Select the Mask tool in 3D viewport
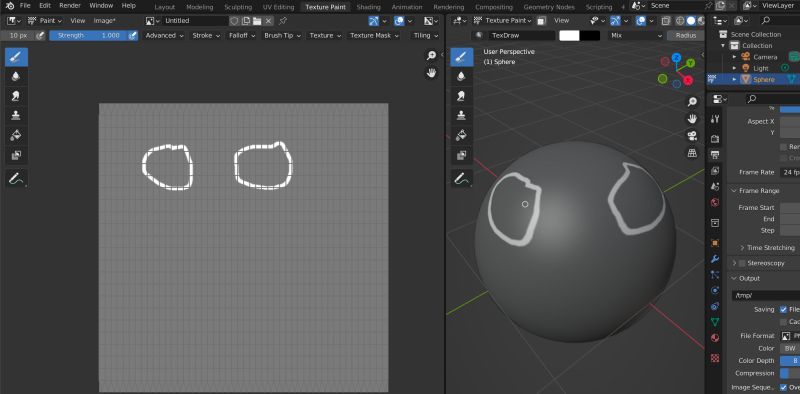800x394 pixels. coord(461,155)
